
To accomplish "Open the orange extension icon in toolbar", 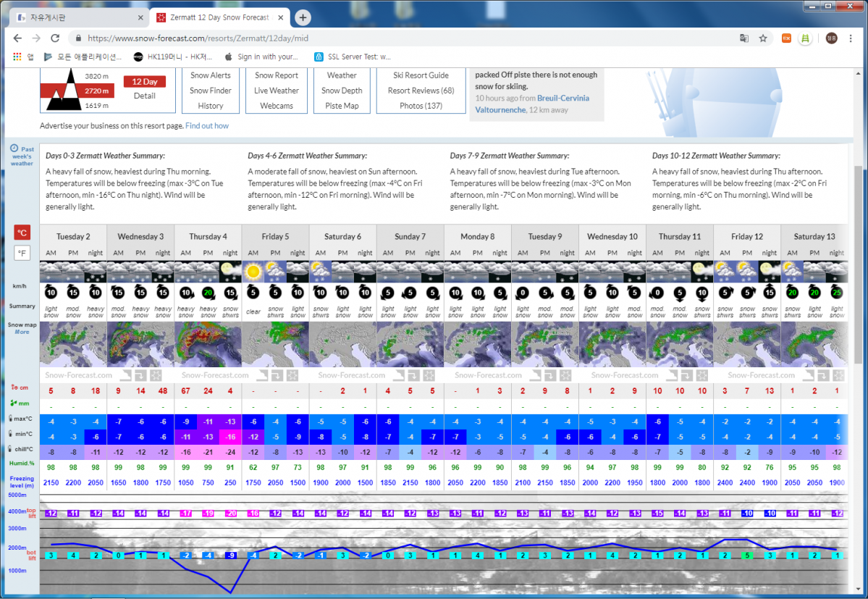I will coord(786,38).
